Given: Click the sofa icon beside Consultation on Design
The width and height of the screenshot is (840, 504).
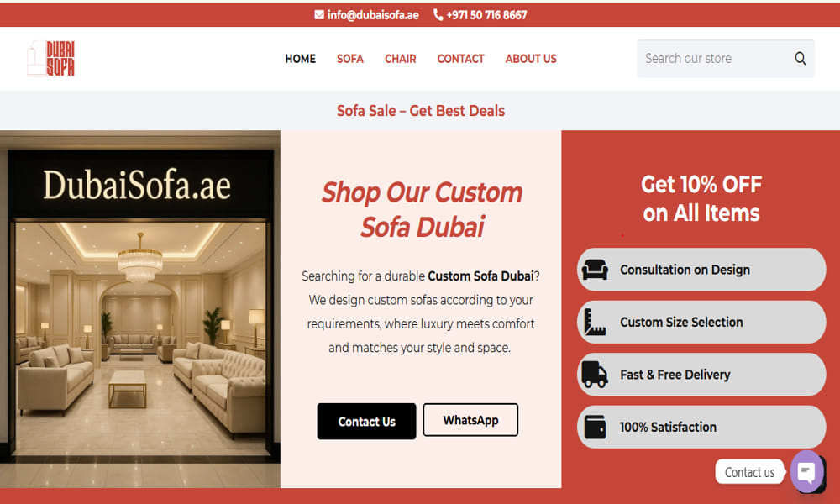Looking at the screenshot, I should tap(595, 270).
